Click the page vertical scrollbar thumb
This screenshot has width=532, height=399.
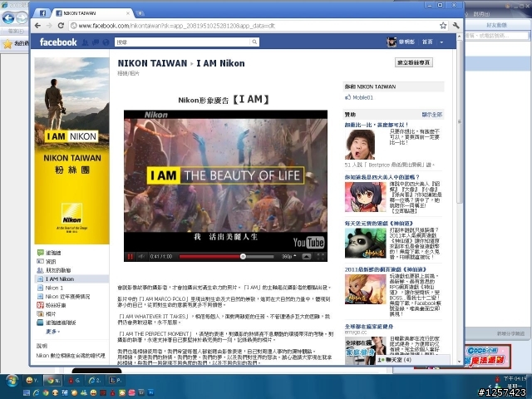[460, 122]
